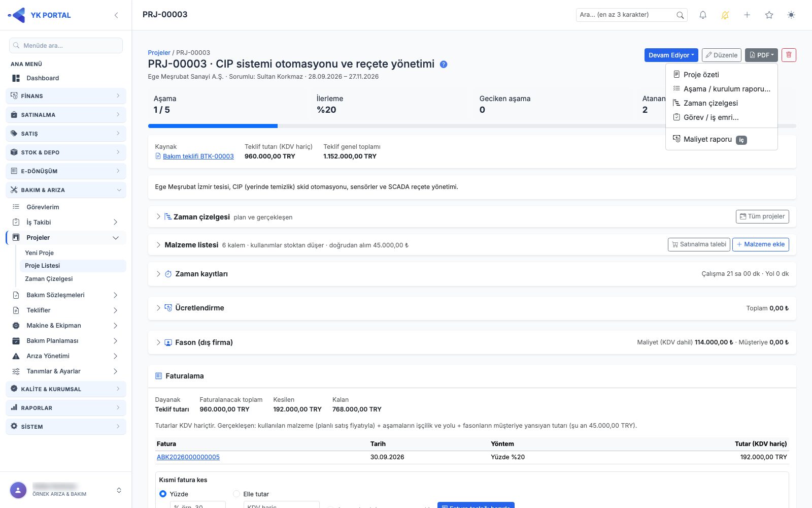Click the blue help icon beside project title
The image size is (812, 508).
444,65
